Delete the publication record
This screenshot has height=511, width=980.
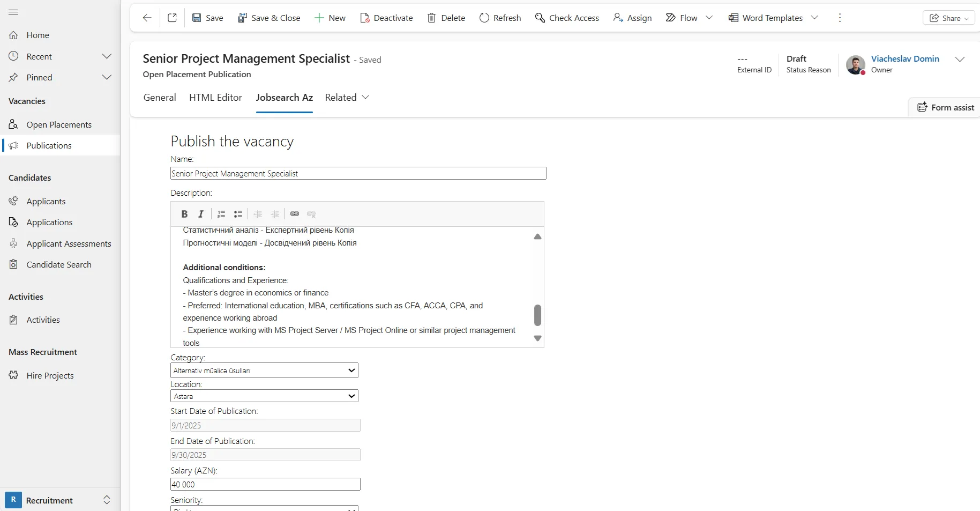tap(446, 18)
